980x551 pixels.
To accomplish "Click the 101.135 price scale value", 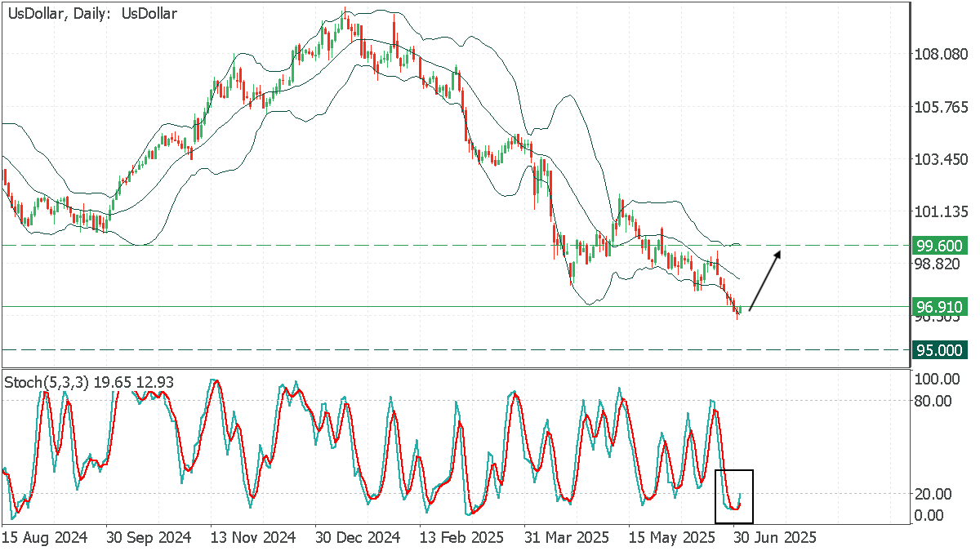I will [941, 211].
